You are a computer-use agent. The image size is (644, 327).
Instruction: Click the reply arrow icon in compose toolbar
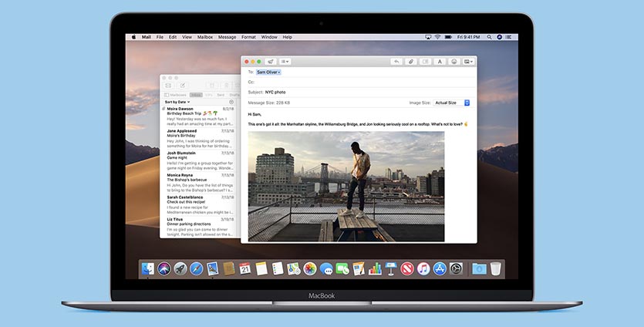396,61
